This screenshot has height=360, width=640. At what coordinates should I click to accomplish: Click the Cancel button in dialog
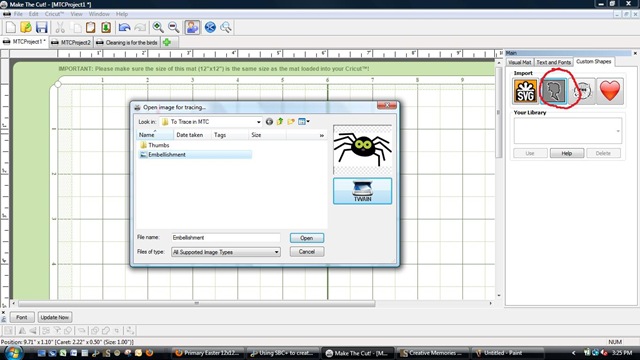(307, 252)
